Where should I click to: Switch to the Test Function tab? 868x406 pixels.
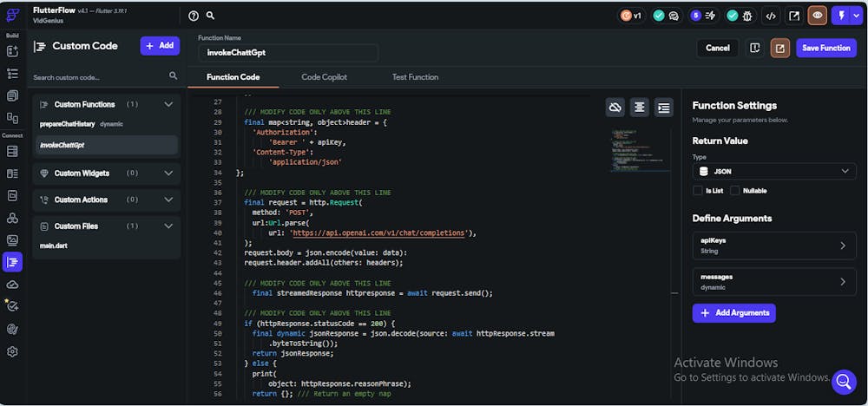[415, 77]
